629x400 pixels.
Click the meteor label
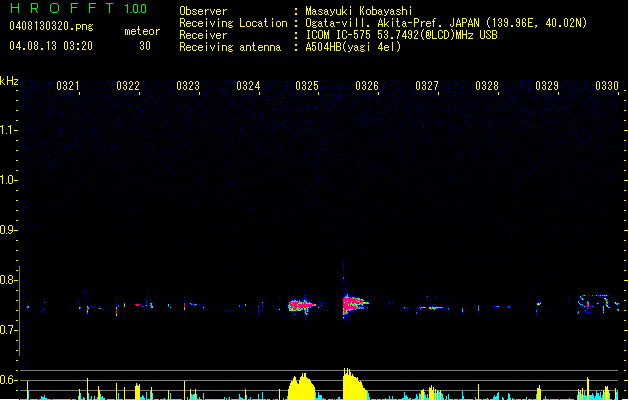(x=142, y=31)
